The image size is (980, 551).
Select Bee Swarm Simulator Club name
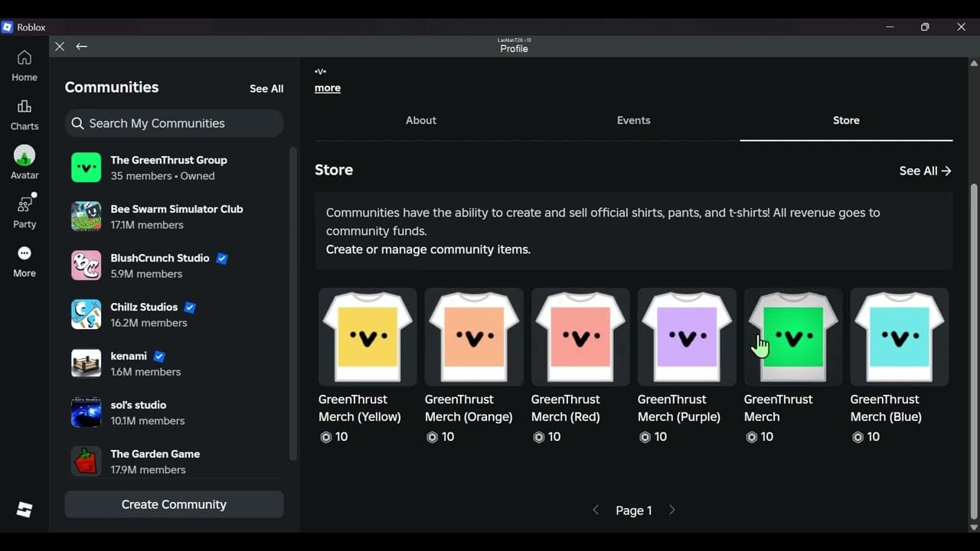click(x=177, y=209)
